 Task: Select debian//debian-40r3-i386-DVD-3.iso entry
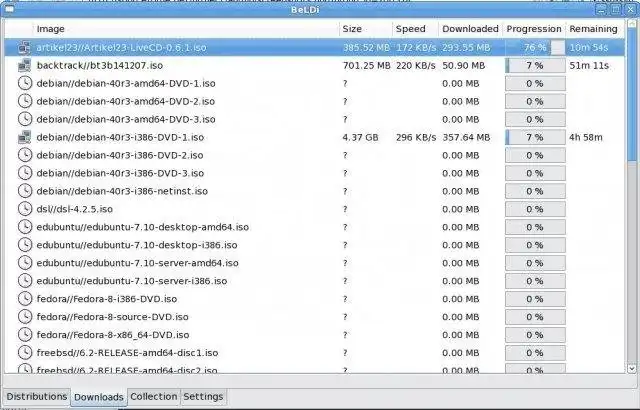[120, 173]
